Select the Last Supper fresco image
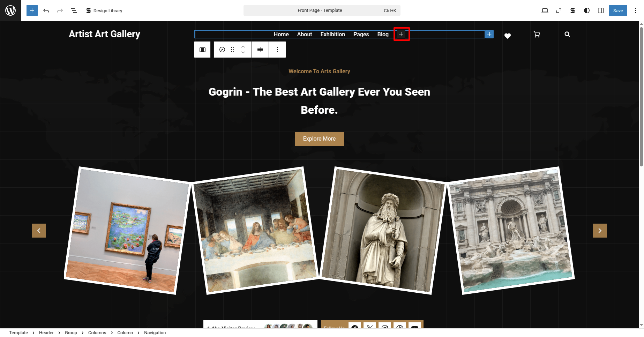 (x=255, y=231)
